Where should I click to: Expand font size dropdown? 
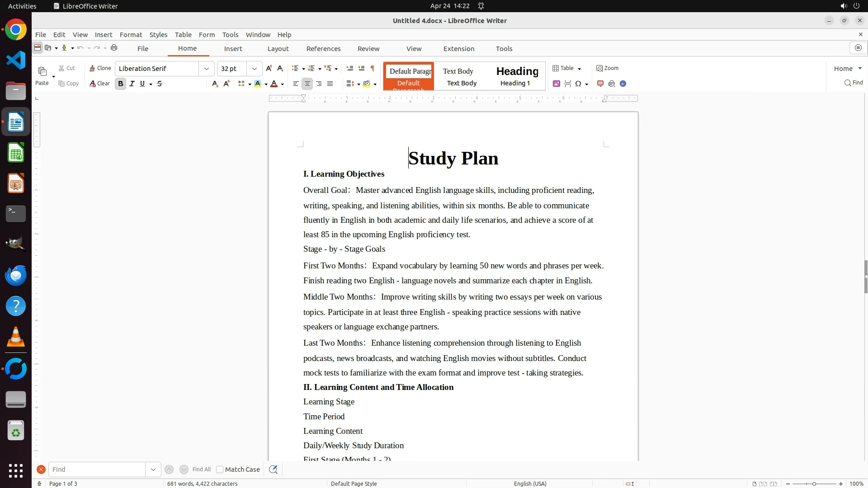pos(254,69)
